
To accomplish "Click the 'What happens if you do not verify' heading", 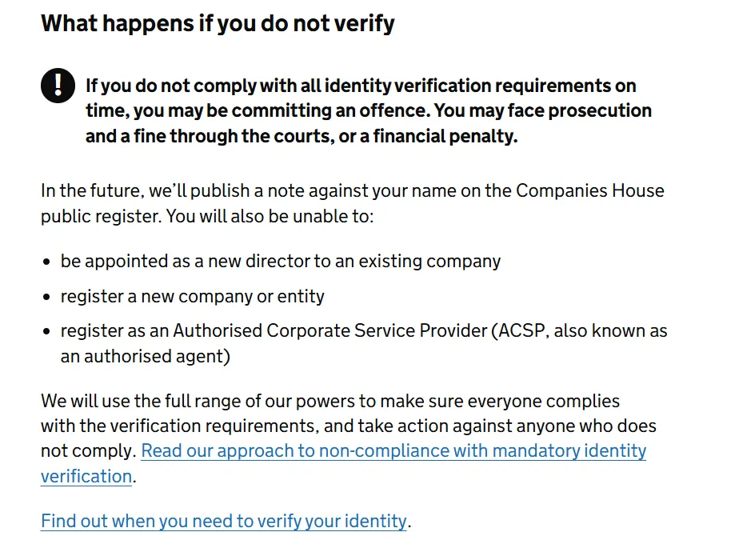I will point(218,23).
